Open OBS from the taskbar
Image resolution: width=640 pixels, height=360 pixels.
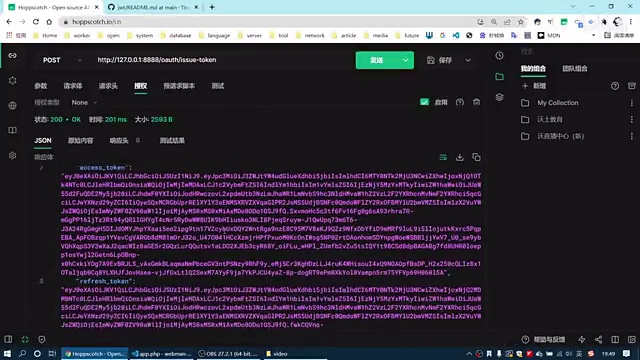tap(229, 353)
